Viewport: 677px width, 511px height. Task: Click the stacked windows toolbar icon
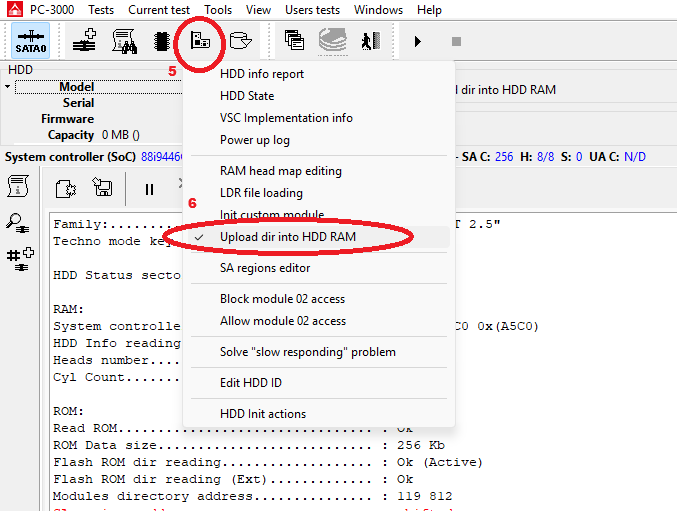294,41
